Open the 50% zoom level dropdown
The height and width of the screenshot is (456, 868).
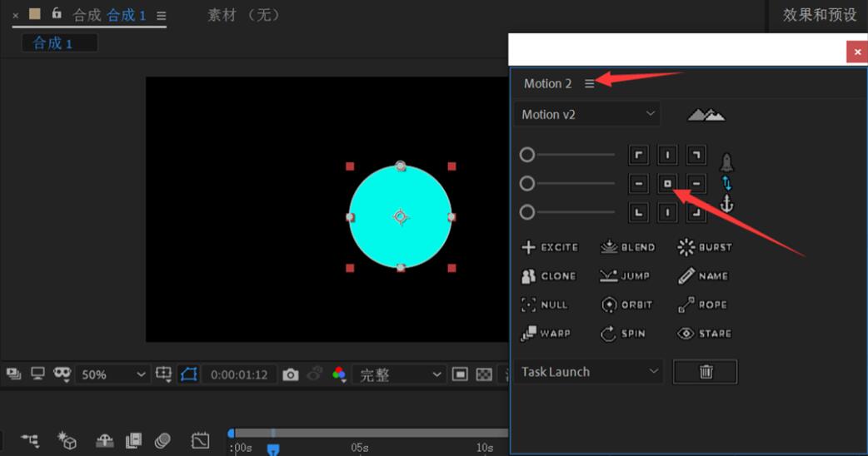[112, 374]
